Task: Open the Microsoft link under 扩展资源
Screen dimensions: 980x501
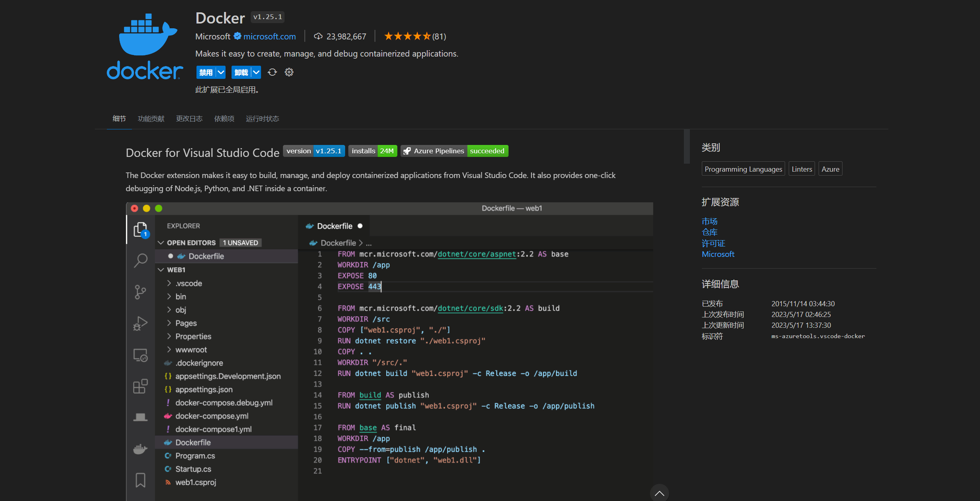Action: (x=718, y=254)
